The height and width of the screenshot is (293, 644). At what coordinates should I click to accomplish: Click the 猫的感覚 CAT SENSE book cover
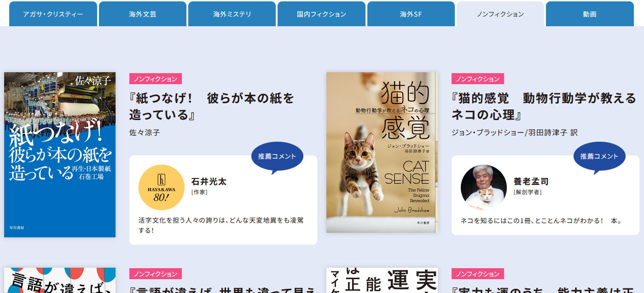pos(382,152)
